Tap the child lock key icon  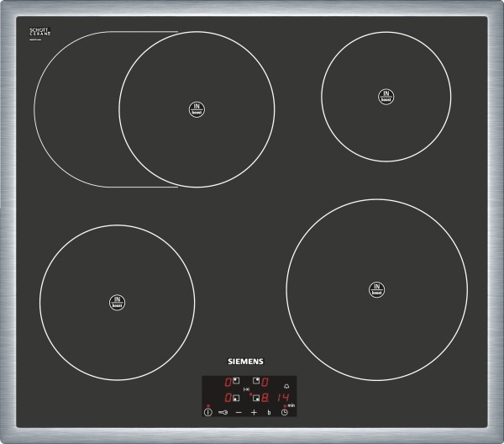[x=223, y=412]
